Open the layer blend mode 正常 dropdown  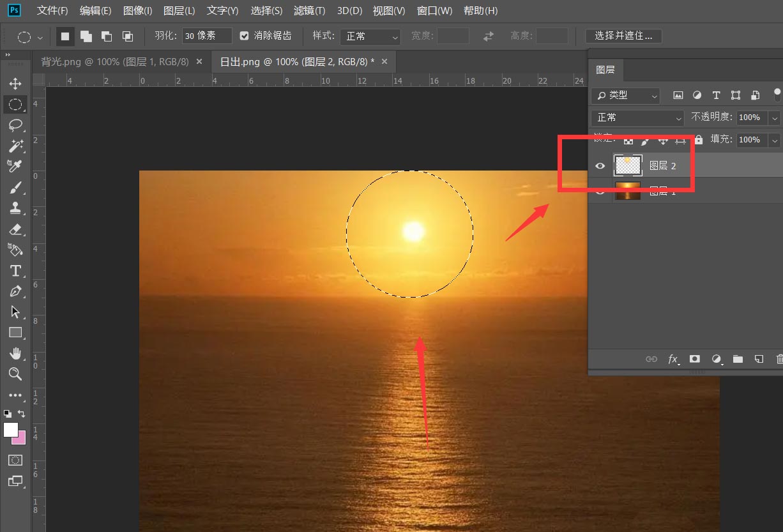pyautogui.click(x=638, y=118)
